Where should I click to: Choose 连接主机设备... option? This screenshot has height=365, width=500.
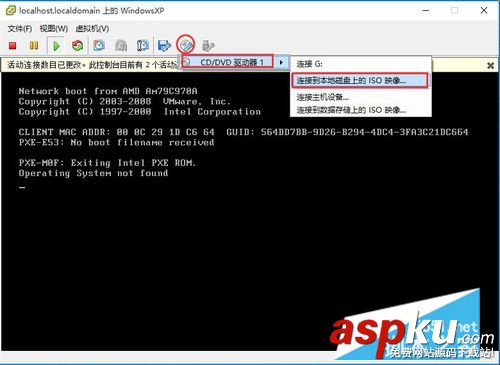coord(361,97)
